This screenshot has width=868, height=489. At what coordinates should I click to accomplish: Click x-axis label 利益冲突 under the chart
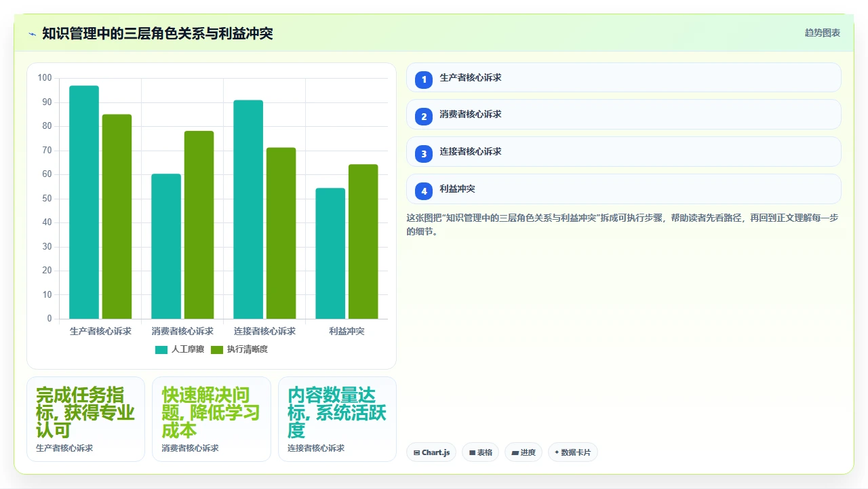pos(347,331)
